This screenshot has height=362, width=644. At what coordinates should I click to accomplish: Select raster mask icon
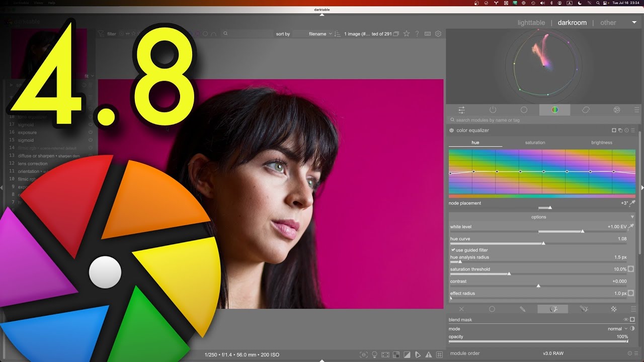tap(614, 309)
